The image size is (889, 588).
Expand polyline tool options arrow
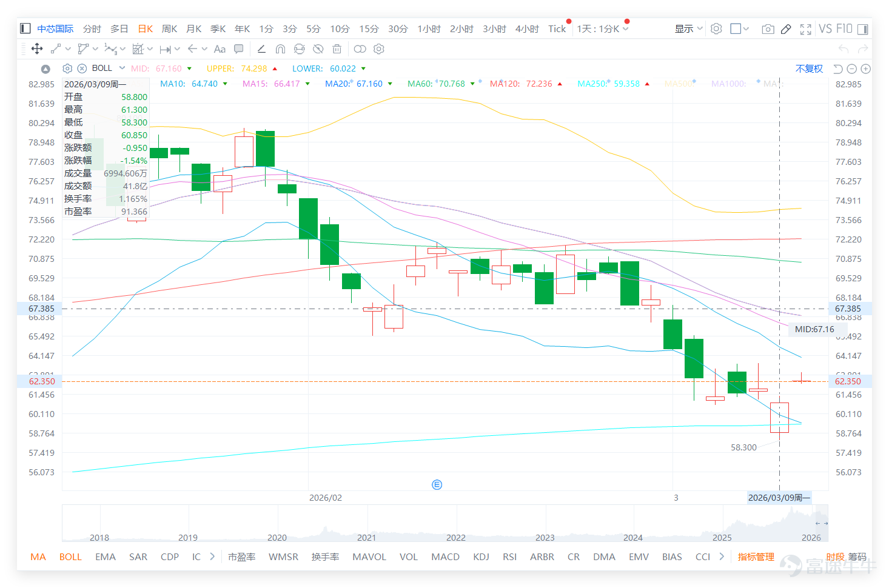click(95, 48)
